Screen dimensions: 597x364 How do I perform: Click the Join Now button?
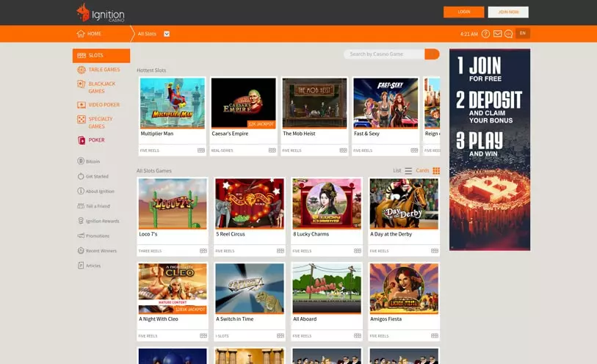click(508, 12)
